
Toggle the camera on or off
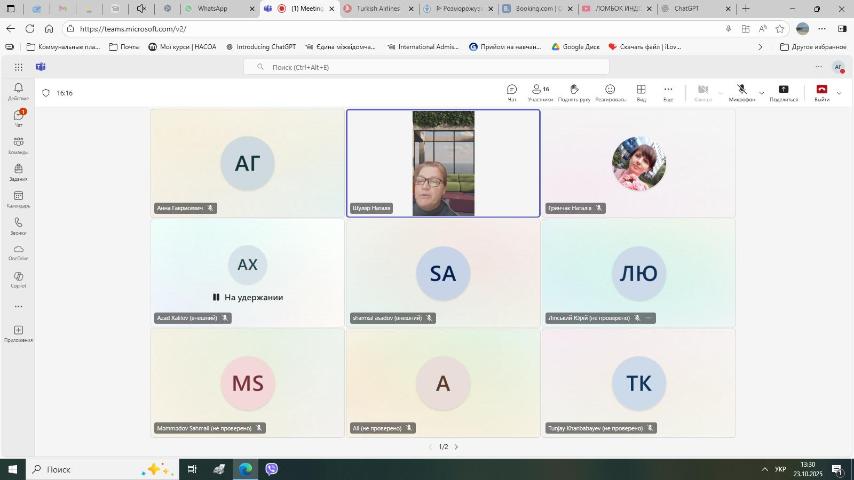point(702,91)
